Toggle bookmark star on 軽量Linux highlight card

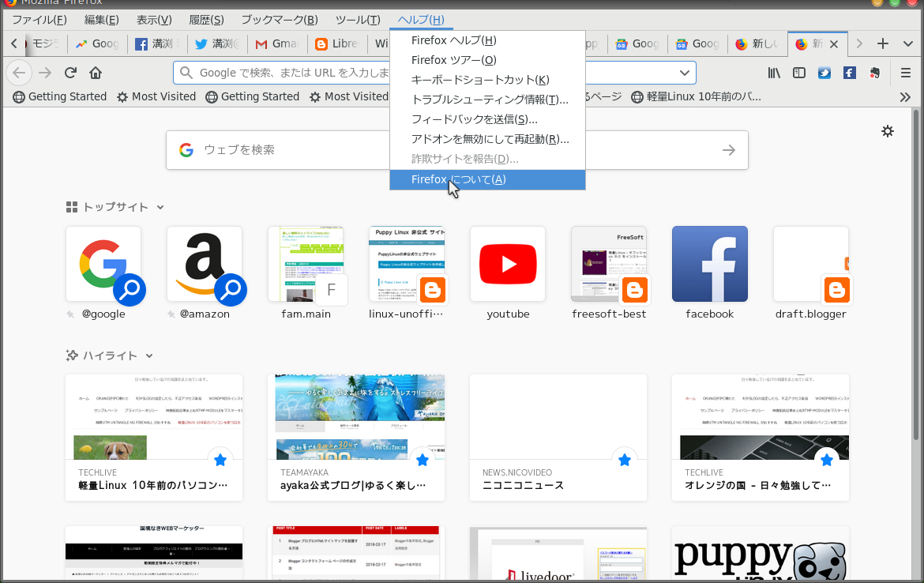220,460
